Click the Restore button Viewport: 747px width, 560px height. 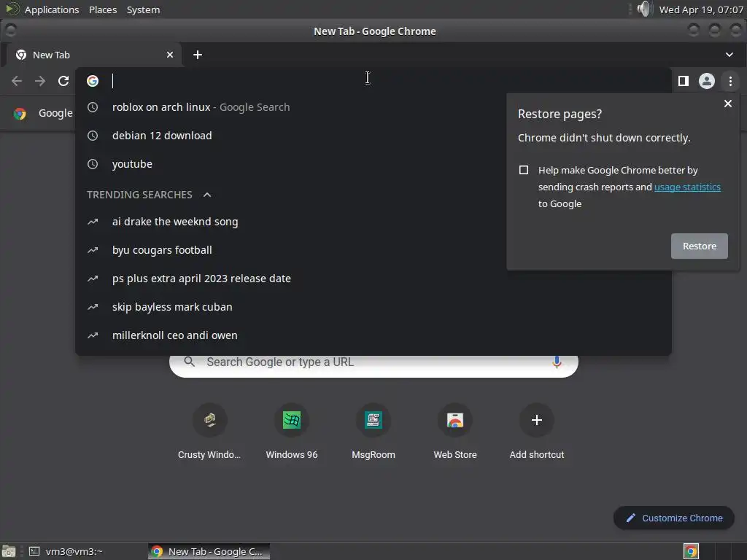coord(699,246)
